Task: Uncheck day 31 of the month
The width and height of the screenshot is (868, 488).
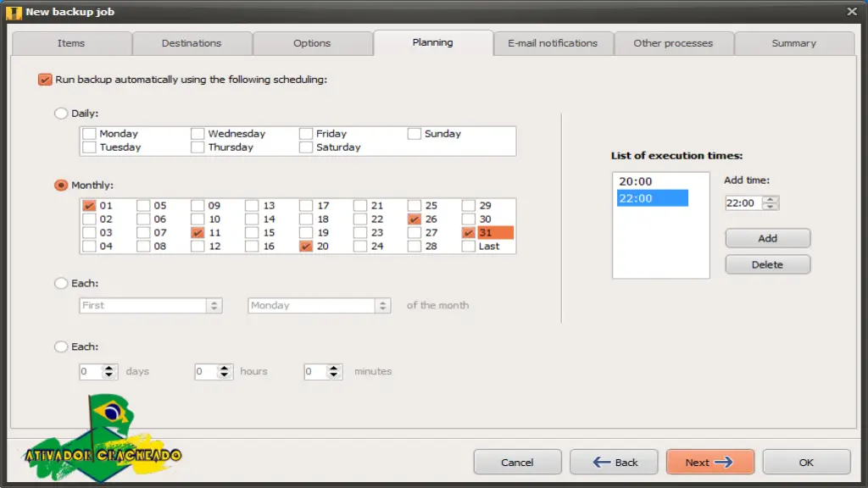Action: tap(468, 233)
